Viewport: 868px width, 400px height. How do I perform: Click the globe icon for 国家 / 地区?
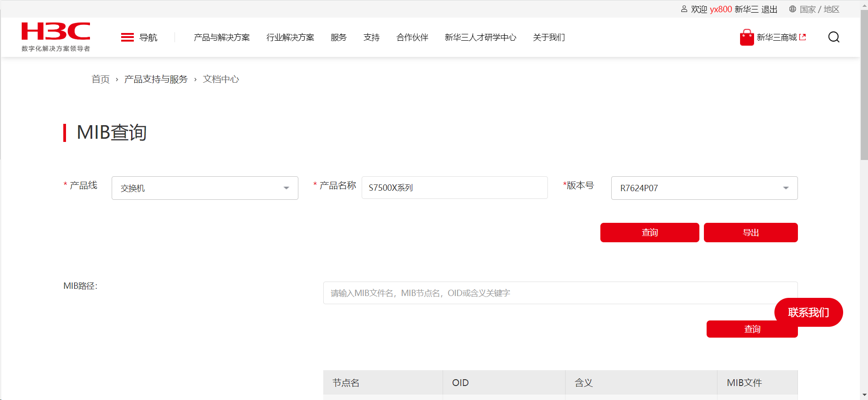793,9
